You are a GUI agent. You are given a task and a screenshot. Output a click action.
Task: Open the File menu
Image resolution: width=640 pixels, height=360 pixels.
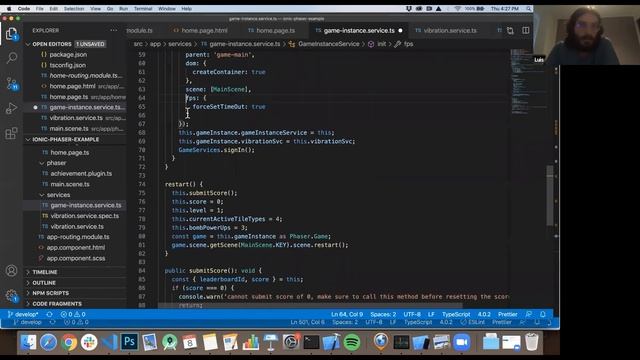click(x=40, y=9)
